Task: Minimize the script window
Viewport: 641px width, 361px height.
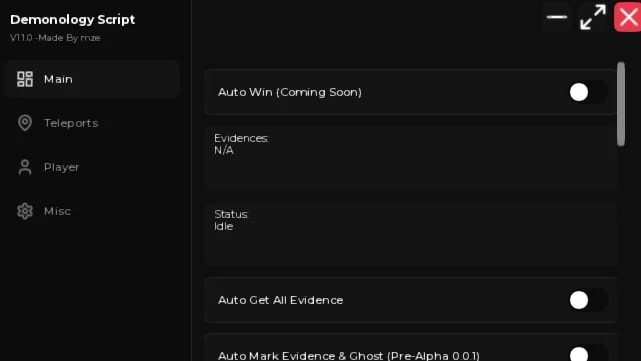Action: point(557,17)
